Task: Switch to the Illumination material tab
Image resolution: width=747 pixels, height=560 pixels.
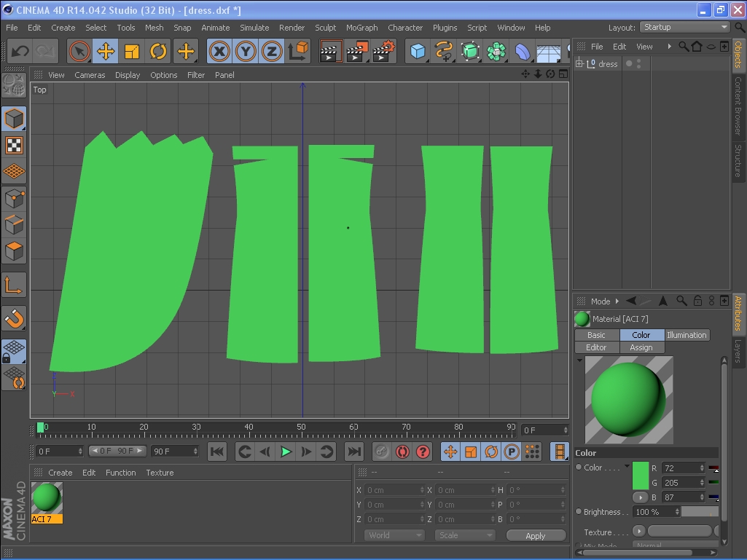Action: tap(686, 335)
